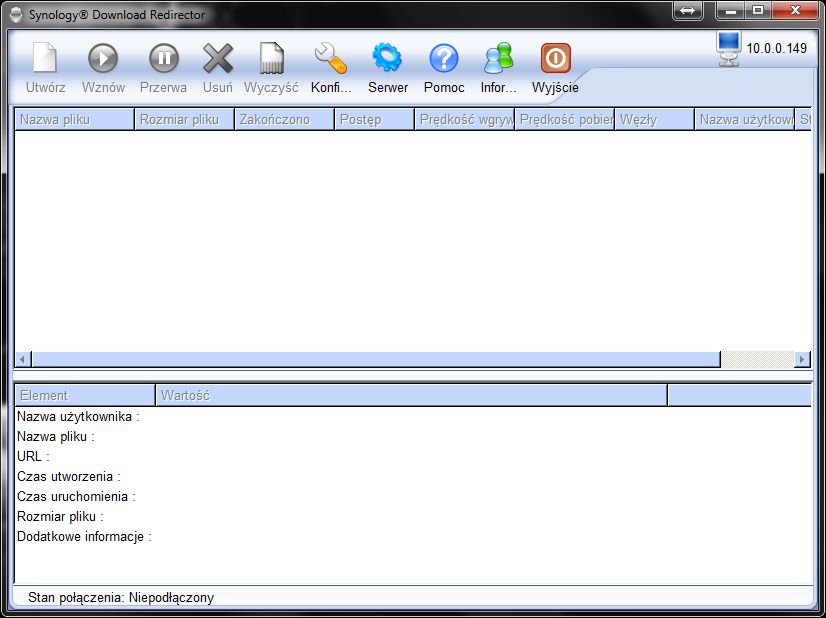
Task: Click the 'Czas utworzenia :' detail row
Action: pyautogui.click(x=69, y=477)
